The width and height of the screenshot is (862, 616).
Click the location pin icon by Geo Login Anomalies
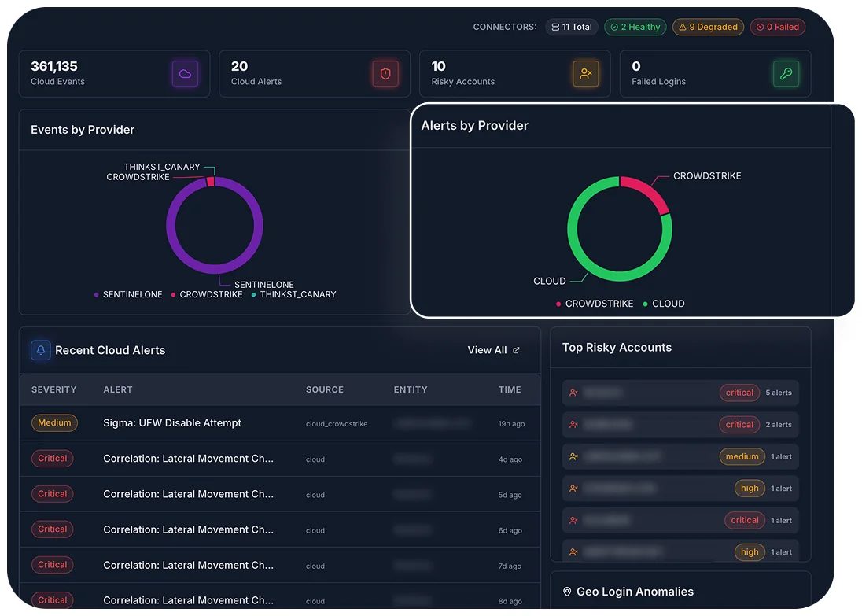(567, 592)
